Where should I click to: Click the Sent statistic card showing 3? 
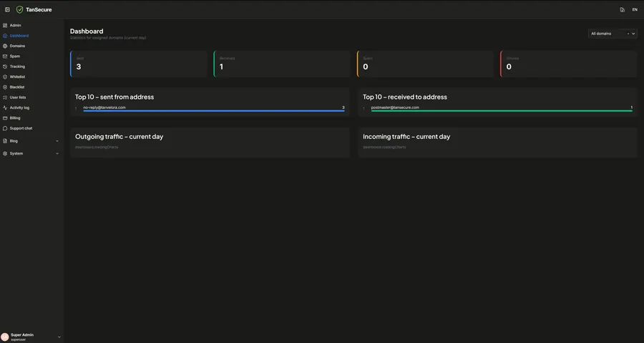tap(139, 64)
